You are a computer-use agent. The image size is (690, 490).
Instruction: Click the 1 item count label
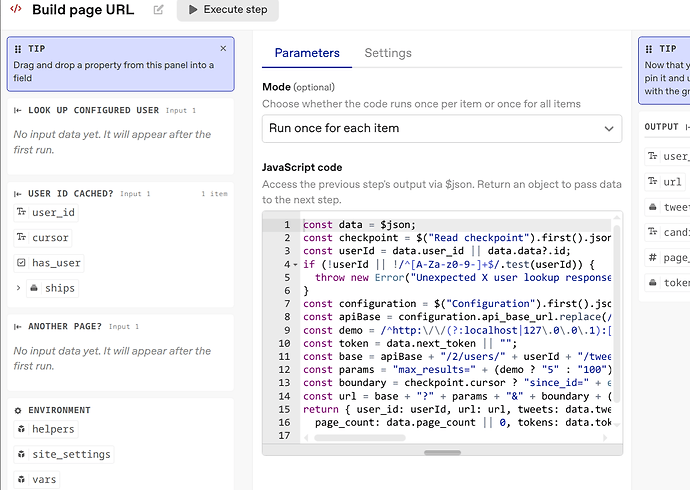click(x=214, y=194)
